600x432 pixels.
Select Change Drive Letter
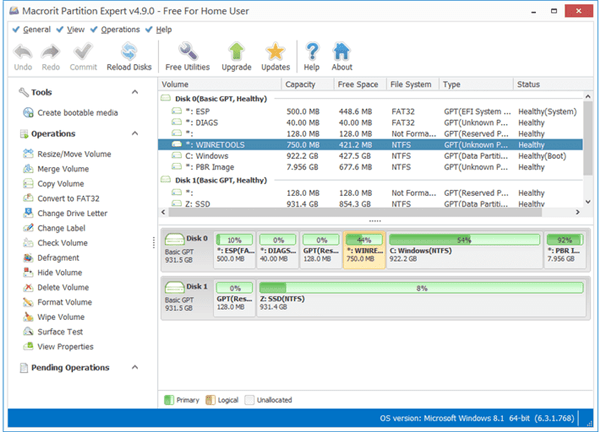(65, 214)
